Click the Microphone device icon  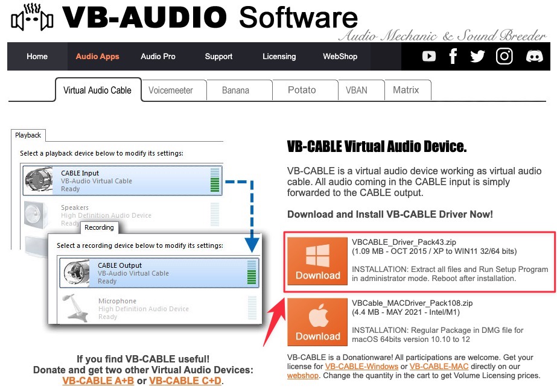coord(75,308)
